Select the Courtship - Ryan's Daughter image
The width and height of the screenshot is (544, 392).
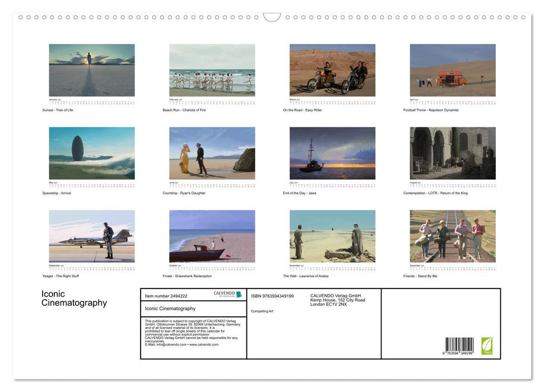(x=212, y=153)
